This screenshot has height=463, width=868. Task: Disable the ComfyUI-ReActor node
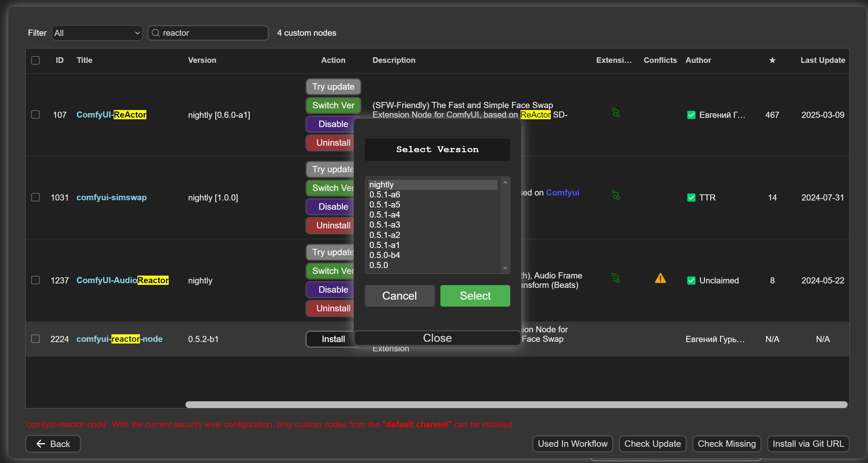click(x=330, y=124)
